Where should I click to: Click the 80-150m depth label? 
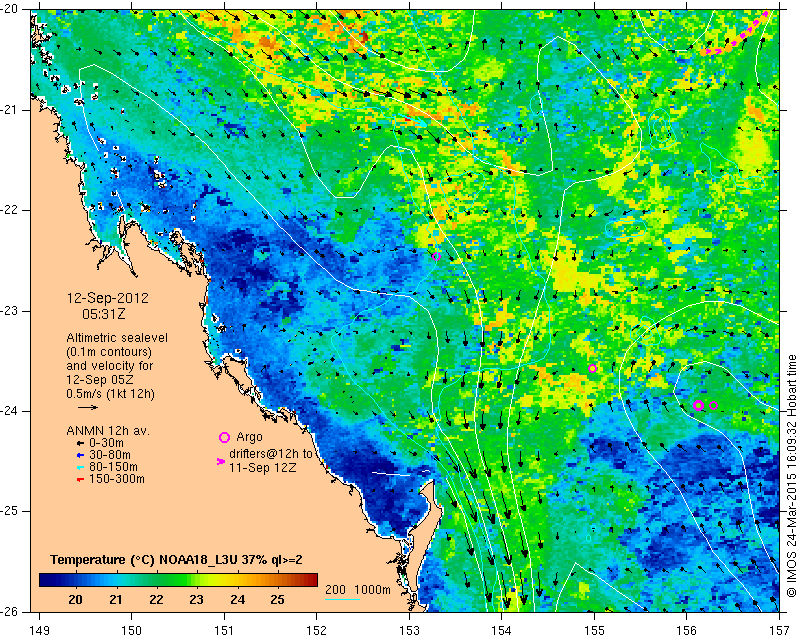click(x=113, y=467)
